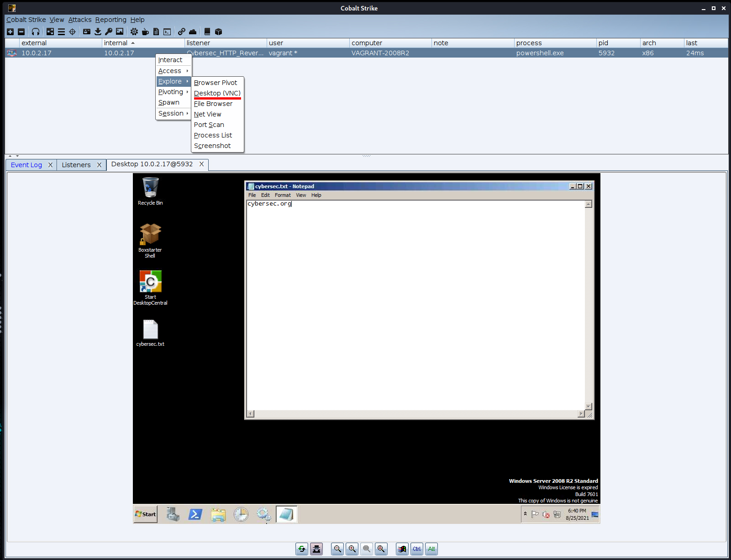Choose Browser Pivot from submenu
The height and width of the screenshot is (560, 731).
click(x=217, y=83)
